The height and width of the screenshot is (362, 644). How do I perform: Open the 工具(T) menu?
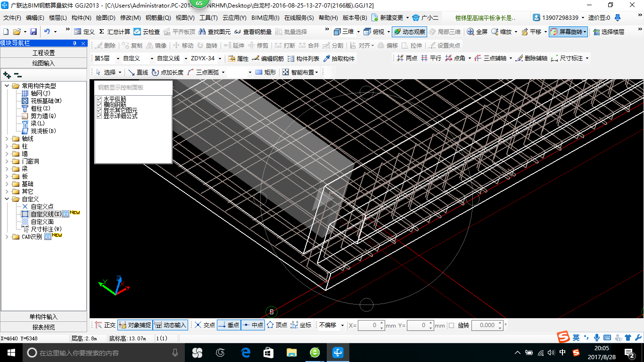tap(208, 18)
